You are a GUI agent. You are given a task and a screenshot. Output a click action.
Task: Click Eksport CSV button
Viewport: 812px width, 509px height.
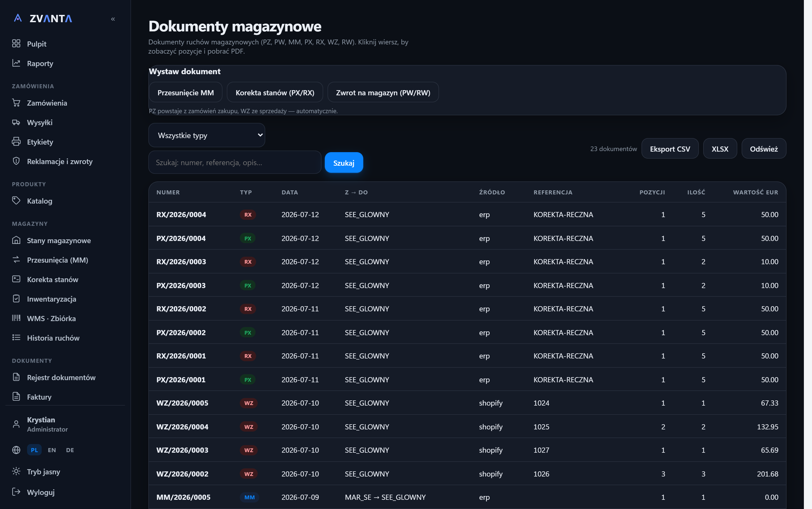click(670, 148)
